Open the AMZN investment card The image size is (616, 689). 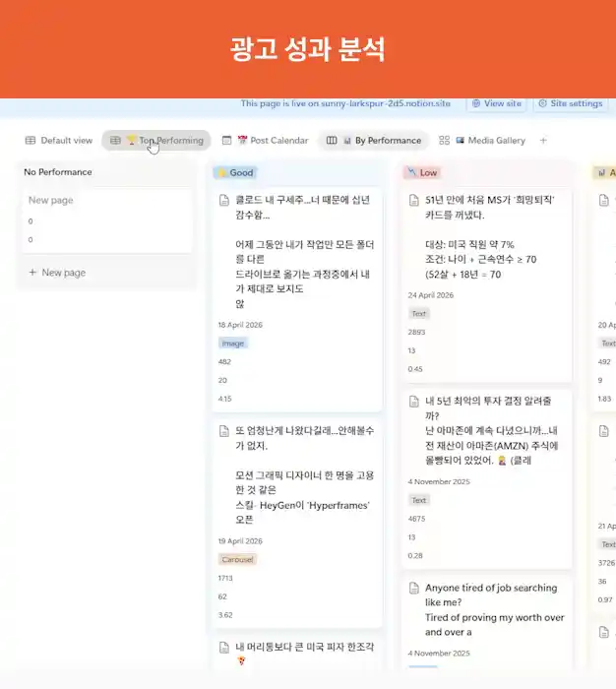[487, 479]
